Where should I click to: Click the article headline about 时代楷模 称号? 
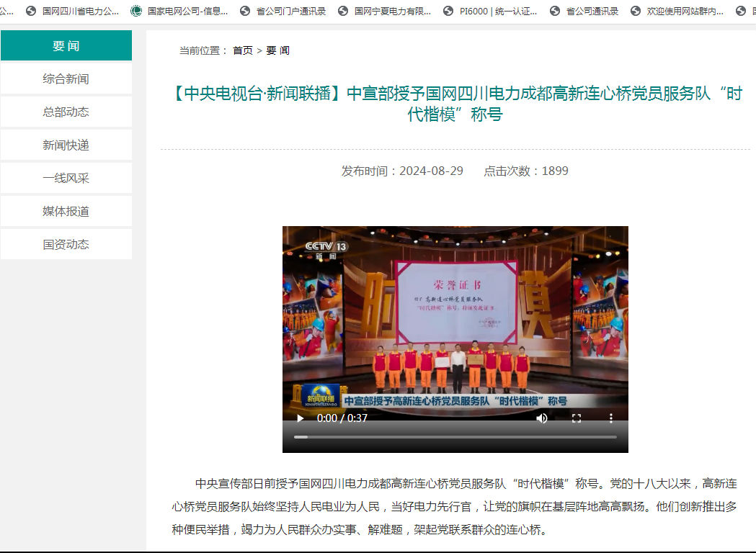pyautogui.click(x=455, y=104)
